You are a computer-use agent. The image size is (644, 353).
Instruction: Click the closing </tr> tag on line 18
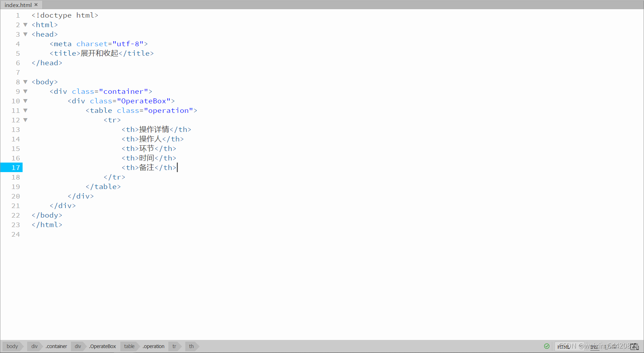coord(114,177)
